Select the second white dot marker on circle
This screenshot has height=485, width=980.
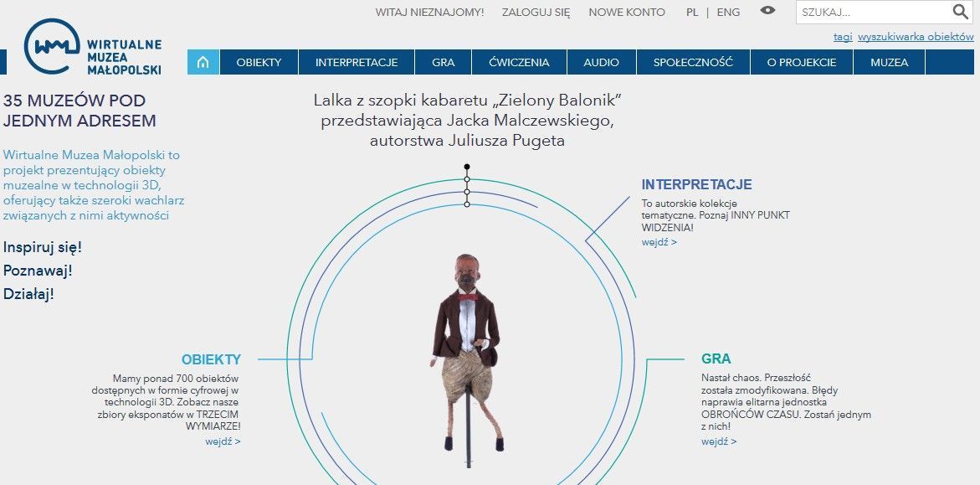point(467,192)
